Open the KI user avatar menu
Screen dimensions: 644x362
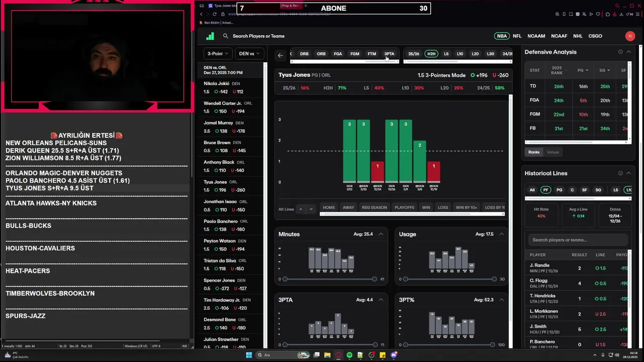[630, 36]
